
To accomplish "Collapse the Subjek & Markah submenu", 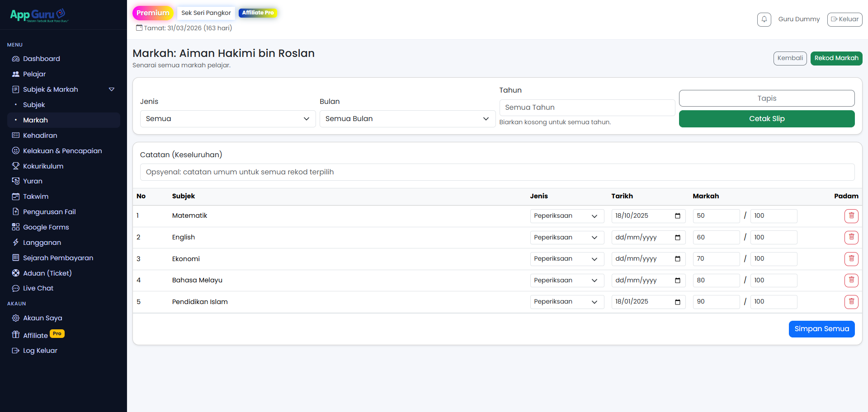I will 111,89.
